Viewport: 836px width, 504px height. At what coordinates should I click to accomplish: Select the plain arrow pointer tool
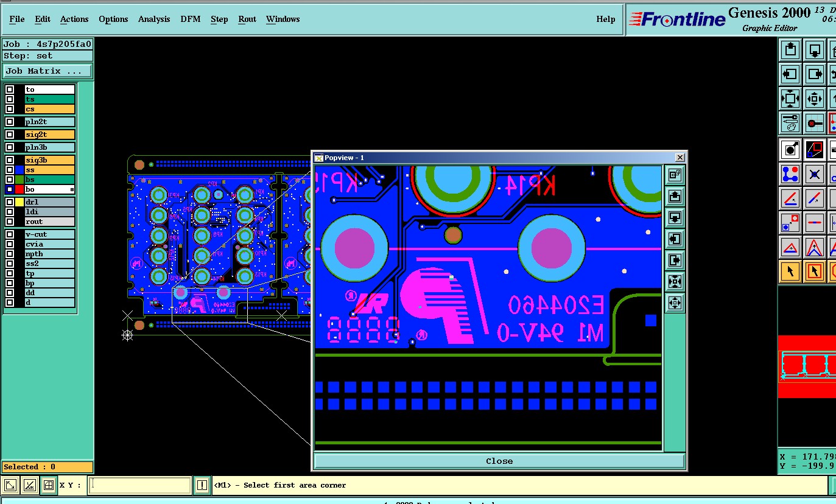pyautogui.click(x=790, y=271)
